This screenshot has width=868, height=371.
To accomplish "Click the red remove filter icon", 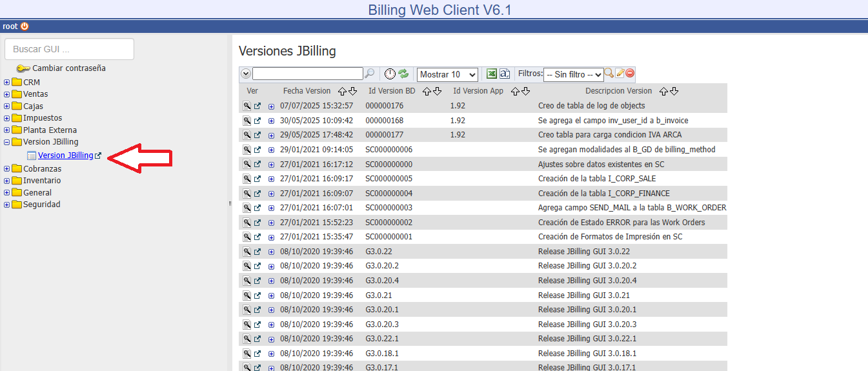I will [630, 73].
